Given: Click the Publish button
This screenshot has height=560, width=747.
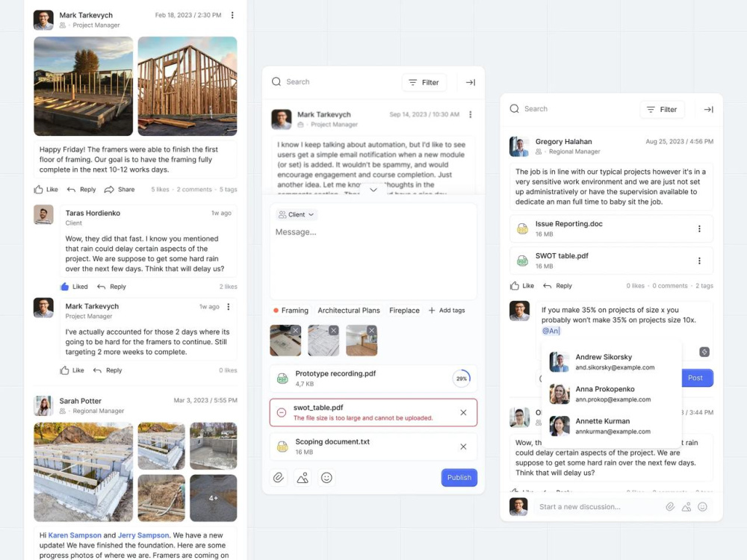Looking at the screenshot, I should click(x=459, y=478).
